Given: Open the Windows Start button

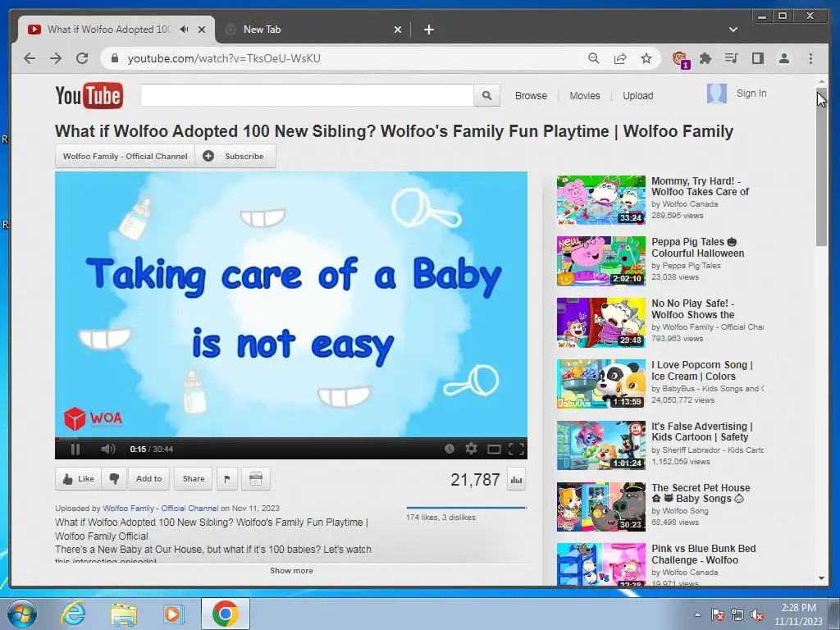Looking at the screenshot, I should [21, 614].
